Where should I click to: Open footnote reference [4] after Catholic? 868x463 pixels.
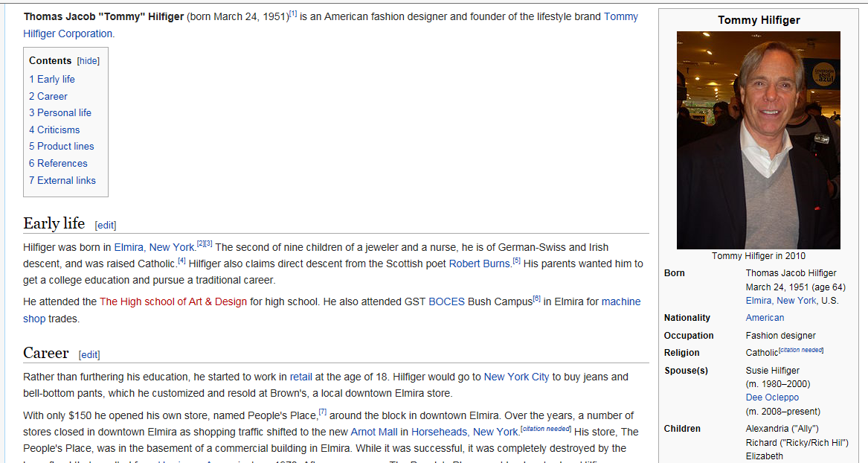181,261
